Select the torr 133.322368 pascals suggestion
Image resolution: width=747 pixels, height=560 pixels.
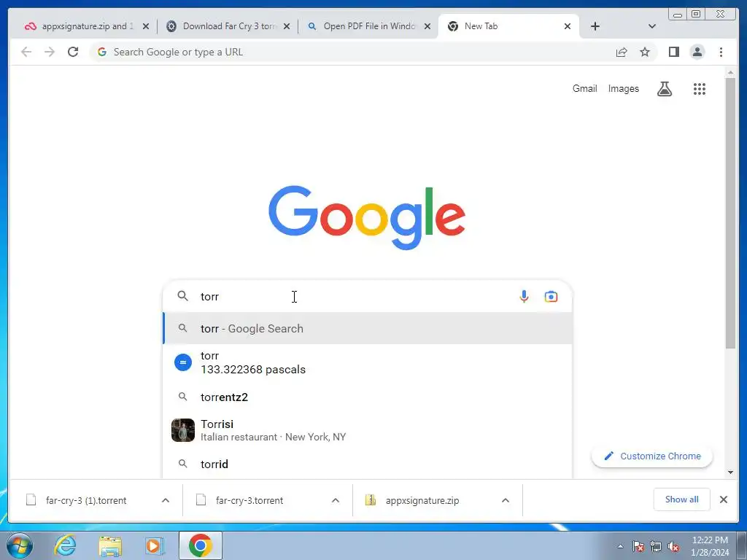tap(368, 362)
